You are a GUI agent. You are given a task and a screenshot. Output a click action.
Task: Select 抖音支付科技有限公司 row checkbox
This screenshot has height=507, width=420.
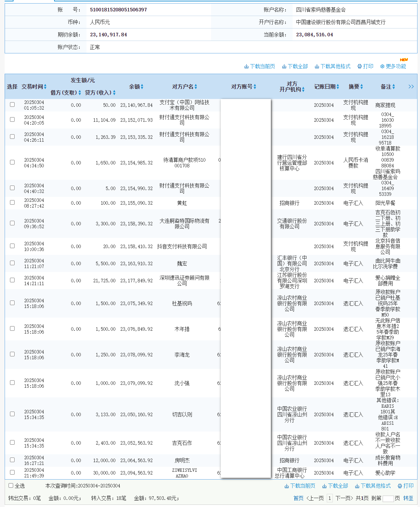[x=12, y=246]
